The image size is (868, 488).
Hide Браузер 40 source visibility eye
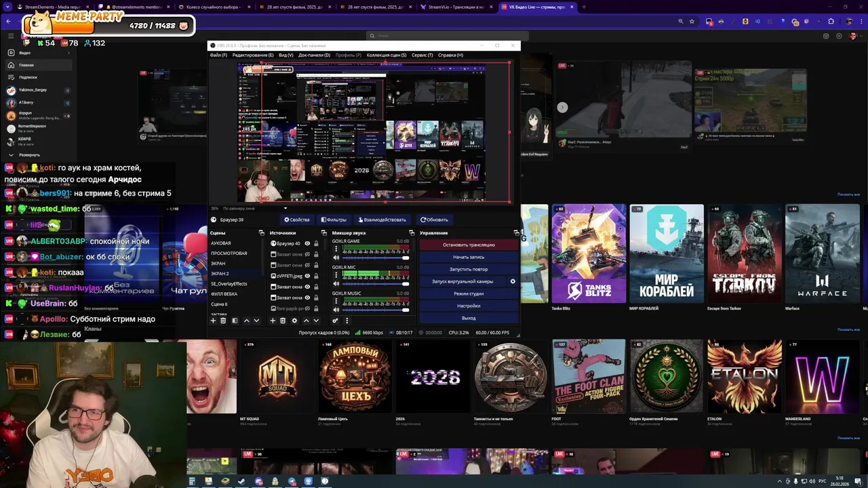click(x=307, y=243)
